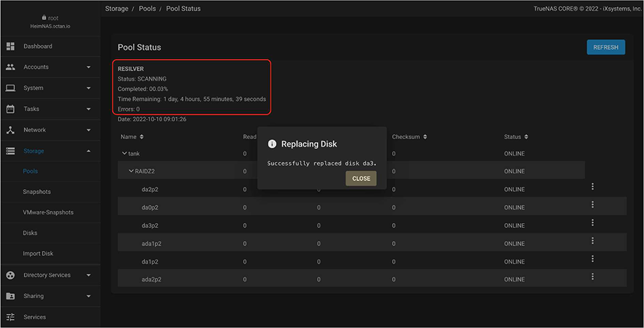Screen dimensions: 644x328
Task: Click the Directory Services icon
Action: [x=10, y=275]
